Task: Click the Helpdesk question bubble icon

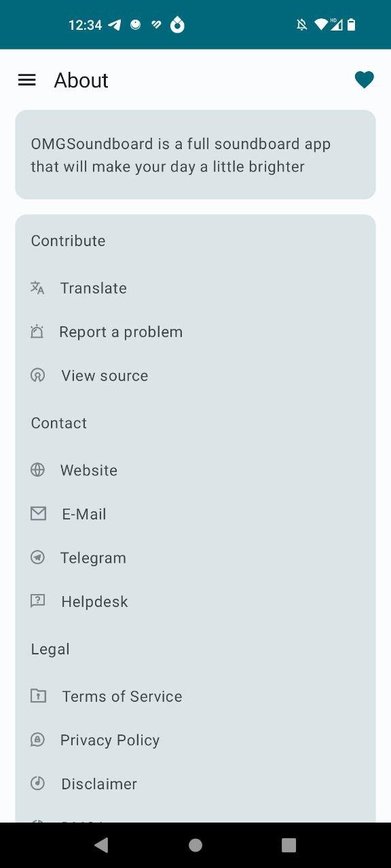Action: pyautogui.click(x=37, y=601)
